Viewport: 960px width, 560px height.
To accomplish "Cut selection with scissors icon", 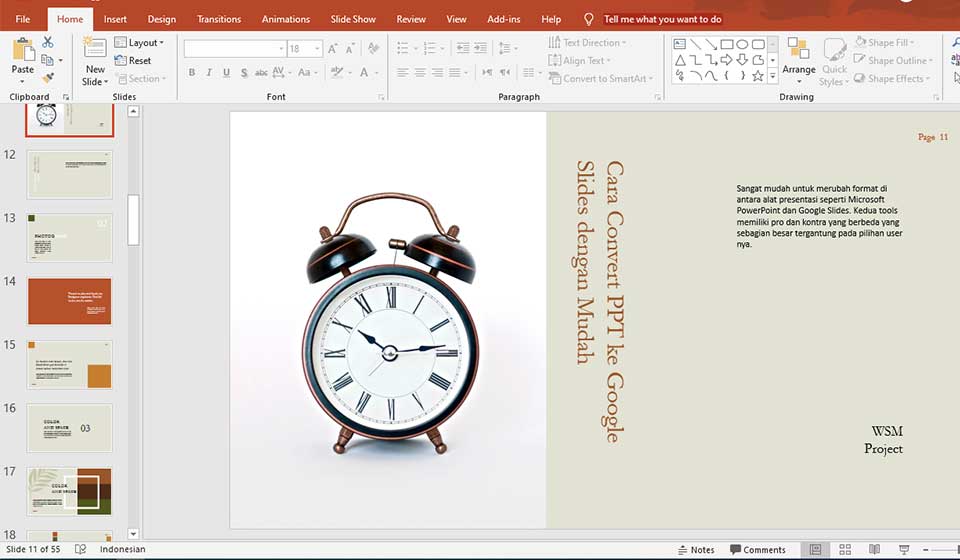I will click(48, 42).
